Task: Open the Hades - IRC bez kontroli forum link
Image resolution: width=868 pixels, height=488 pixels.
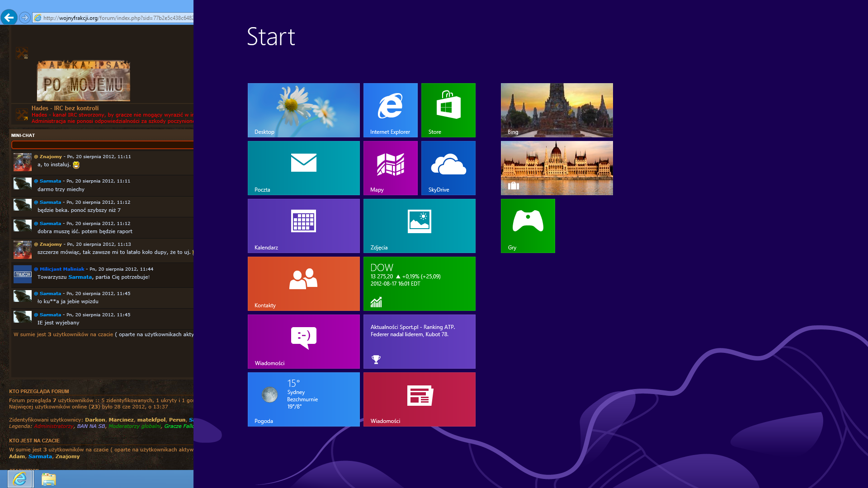Action: (x=65, y=108)
